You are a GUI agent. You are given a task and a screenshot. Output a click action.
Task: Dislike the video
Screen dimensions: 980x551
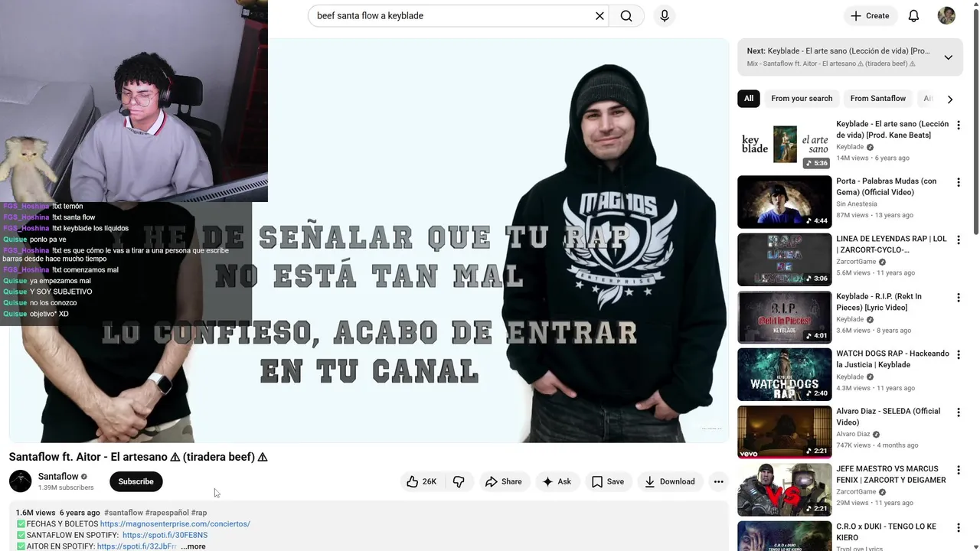point(459,481)
